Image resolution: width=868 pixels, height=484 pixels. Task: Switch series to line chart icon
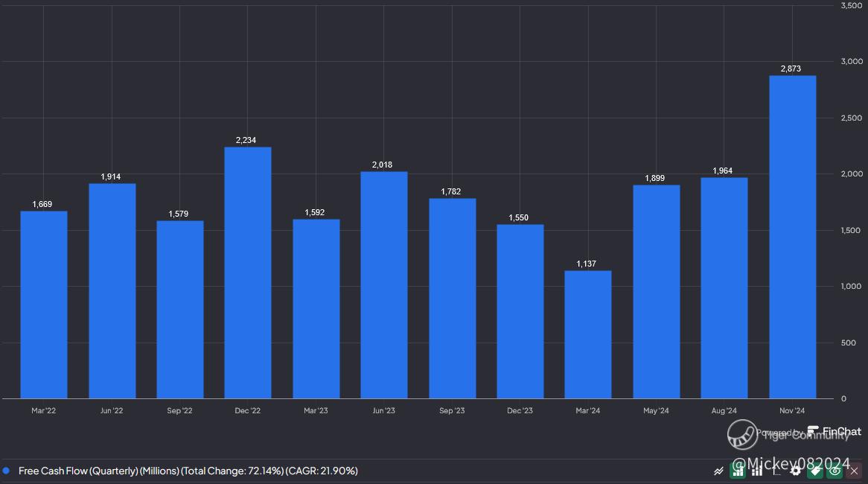718,471
